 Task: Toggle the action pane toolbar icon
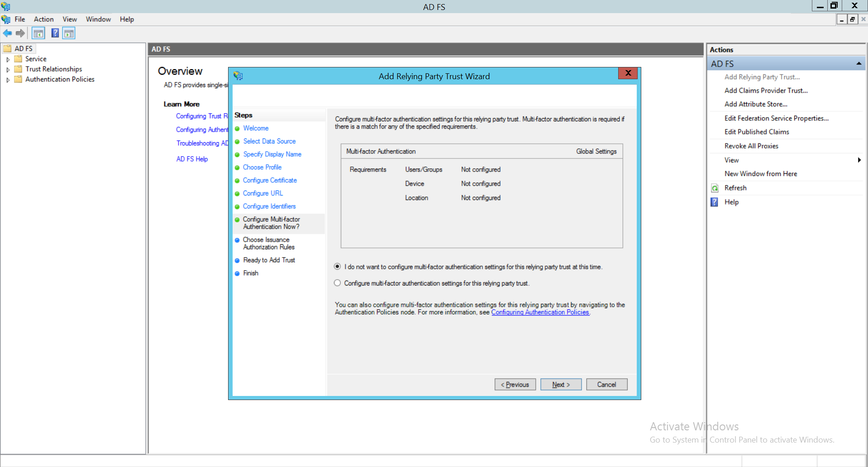69,33
